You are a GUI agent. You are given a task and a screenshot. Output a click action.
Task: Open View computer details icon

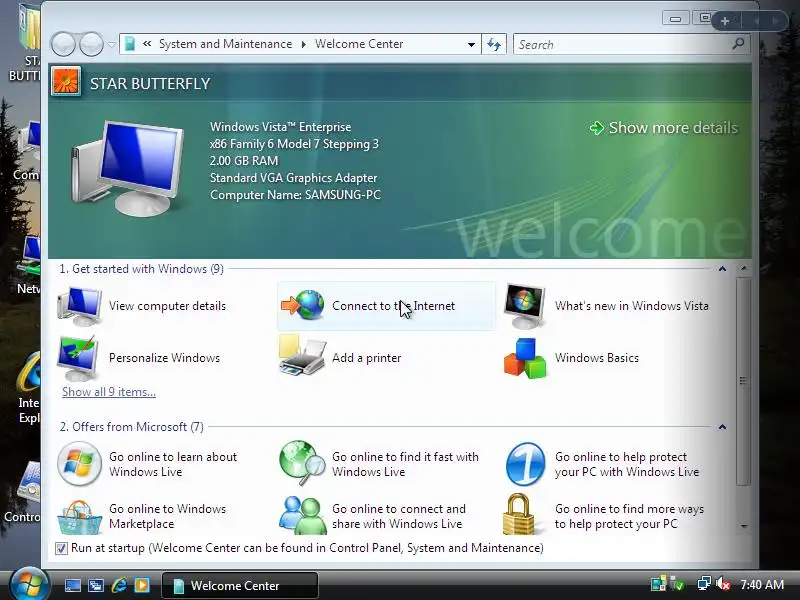point(80,306)
